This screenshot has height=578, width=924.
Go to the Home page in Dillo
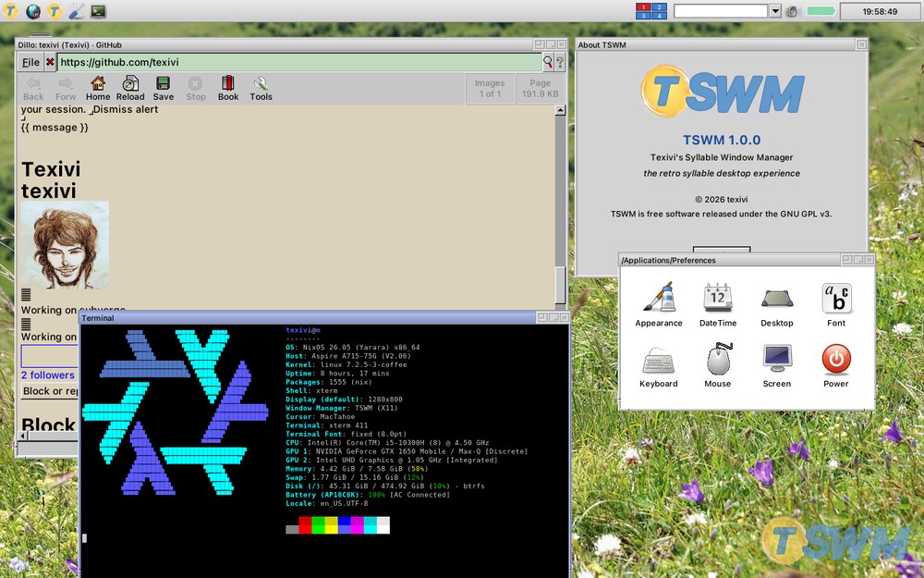(98, 89)
